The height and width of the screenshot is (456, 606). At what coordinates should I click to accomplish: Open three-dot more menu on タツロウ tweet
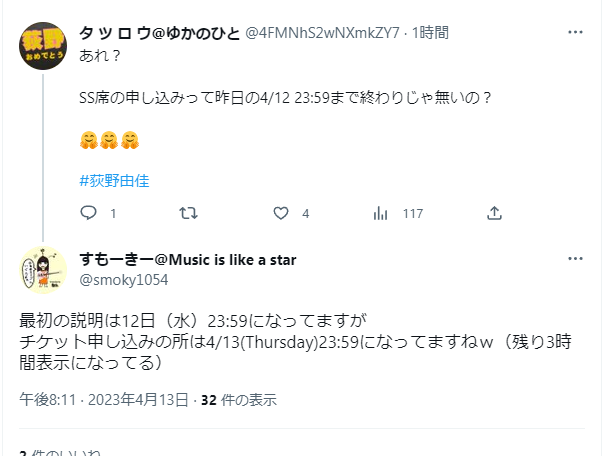pos(575,32)
